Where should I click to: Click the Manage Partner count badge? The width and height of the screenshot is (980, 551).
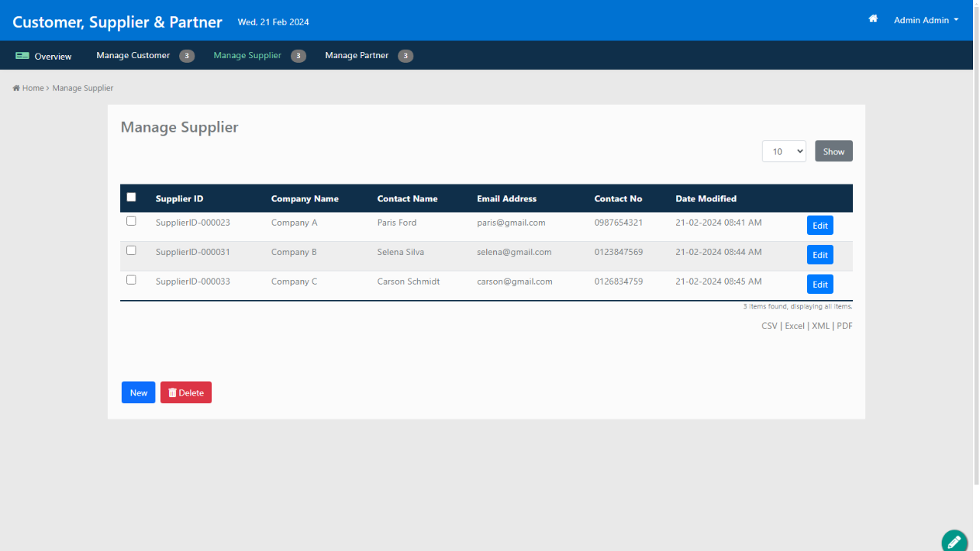406,56
